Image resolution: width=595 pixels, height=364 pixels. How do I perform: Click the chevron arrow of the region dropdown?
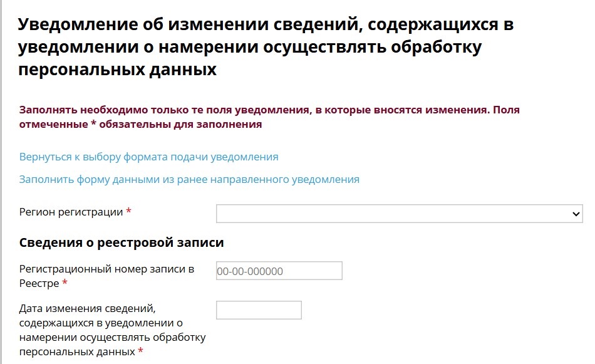576,214
